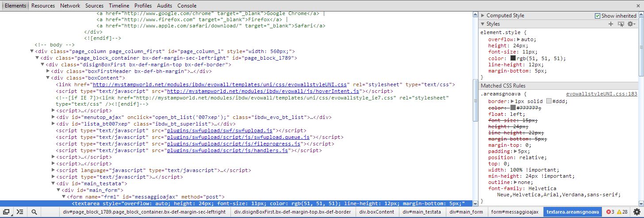This screenshot has width=644, height=218.
Task: Open the hoverIntent.js script link
Action: (x=263, y=91)
